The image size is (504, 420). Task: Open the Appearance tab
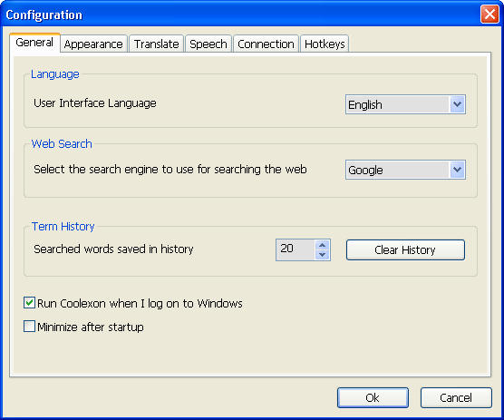click(x=93, y=44)
